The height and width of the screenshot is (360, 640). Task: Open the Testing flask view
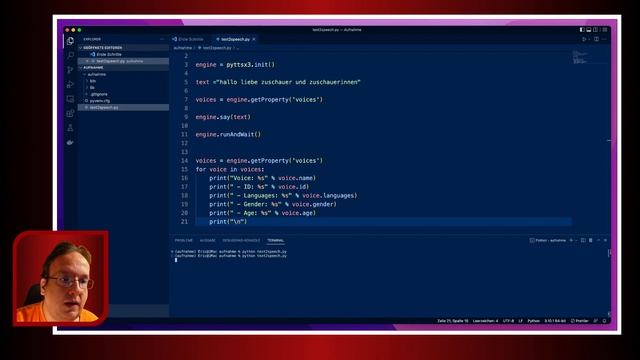70,128
